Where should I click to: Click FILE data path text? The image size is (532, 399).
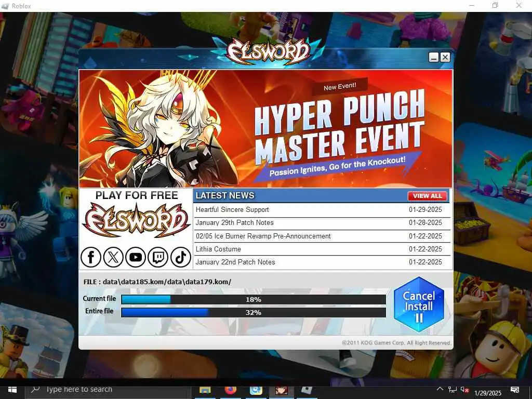point(157,282)
